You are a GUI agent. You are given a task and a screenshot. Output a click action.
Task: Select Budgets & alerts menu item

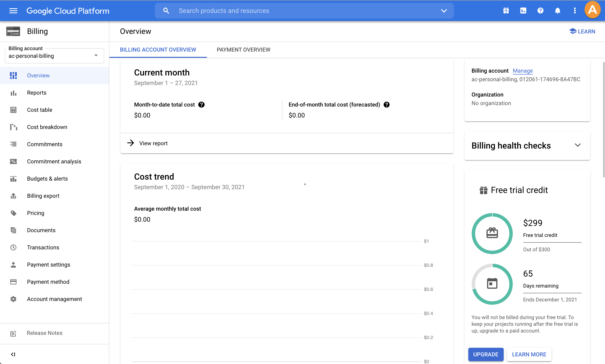pyautogui.click(x=54, y=179)
